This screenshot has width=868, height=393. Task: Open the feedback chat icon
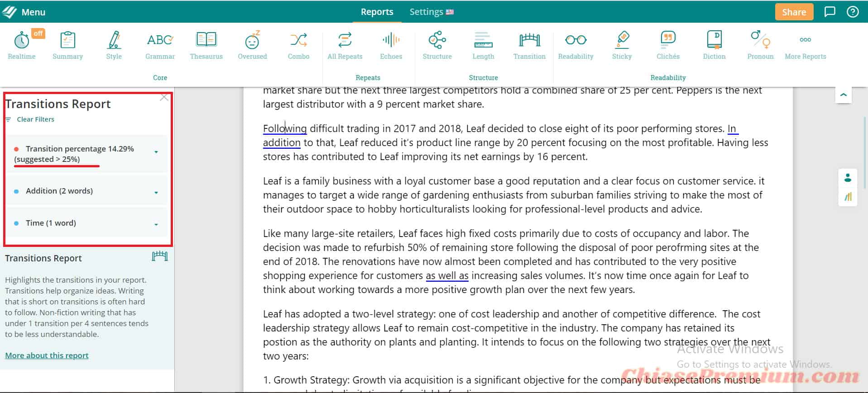830,12
